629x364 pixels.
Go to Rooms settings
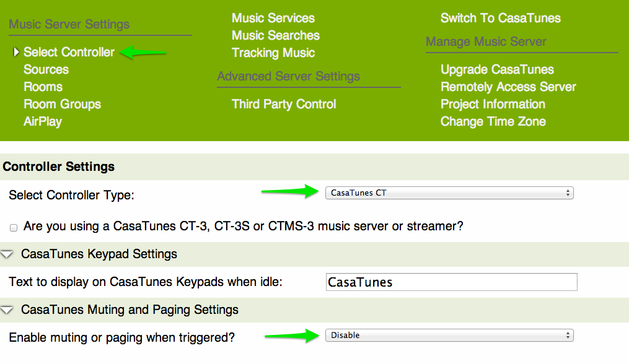pyautogui.click(x=43, y=87)
